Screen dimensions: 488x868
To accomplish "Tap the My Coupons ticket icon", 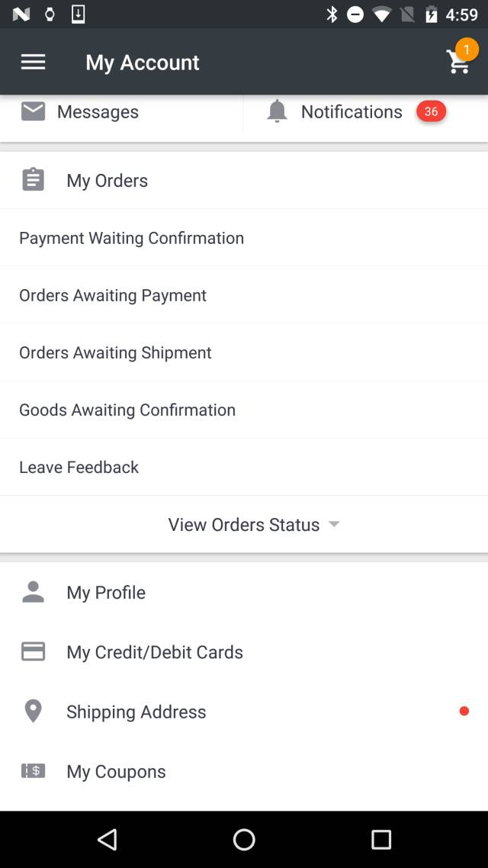I will coord(33,771).
